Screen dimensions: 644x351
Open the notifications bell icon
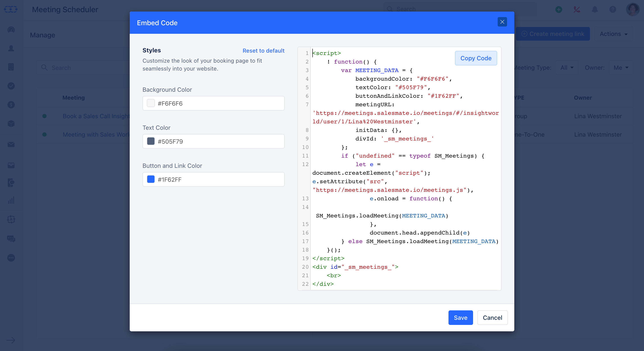pyautogui.click(x=595, y=9)
